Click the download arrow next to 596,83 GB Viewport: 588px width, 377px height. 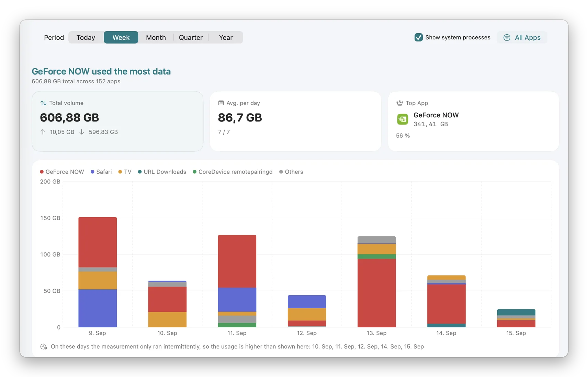[81, 132]
